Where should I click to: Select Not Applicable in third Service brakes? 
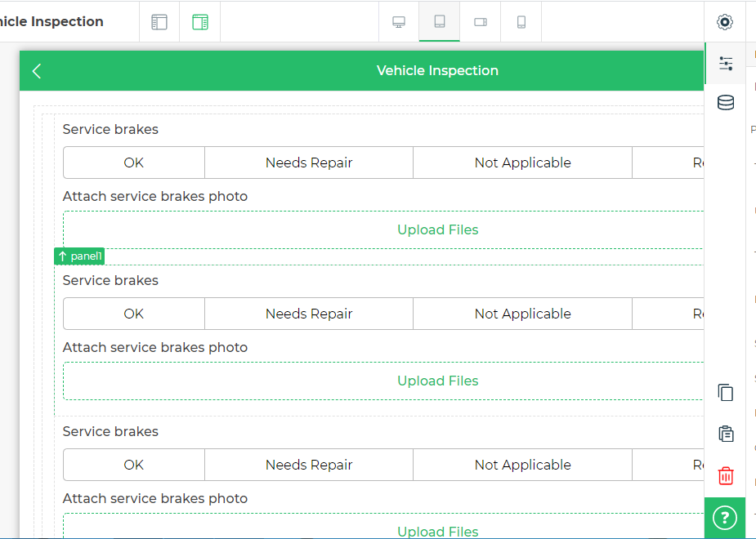pos(522,465)
